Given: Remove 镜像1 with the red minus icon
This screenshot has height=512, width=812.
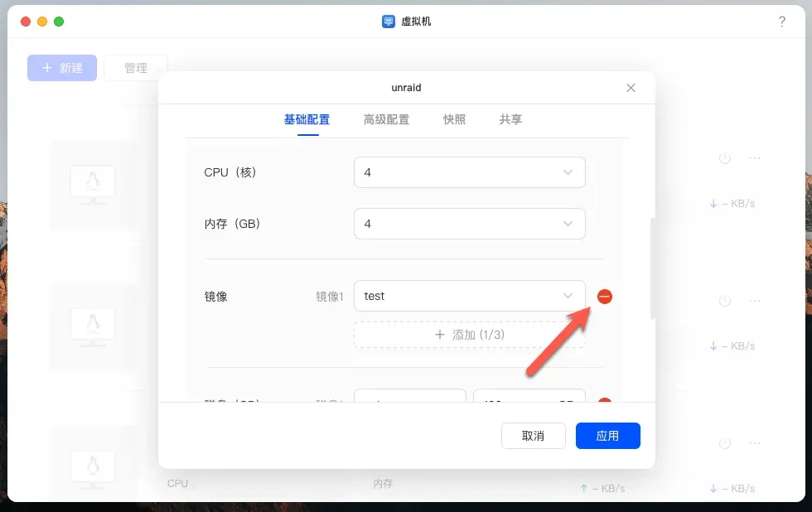Looking at the screenshot, I should pyautogui.click(x=604, y=296).
